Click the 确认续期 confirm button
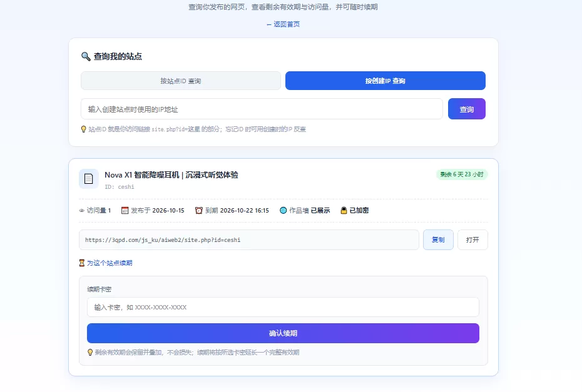Image resolution: width=582 pixels, height=392 pixels. coord(283,333)
